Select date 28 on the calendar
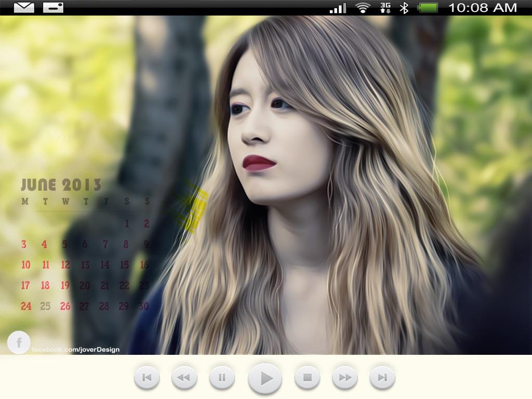 click(104, 306)
